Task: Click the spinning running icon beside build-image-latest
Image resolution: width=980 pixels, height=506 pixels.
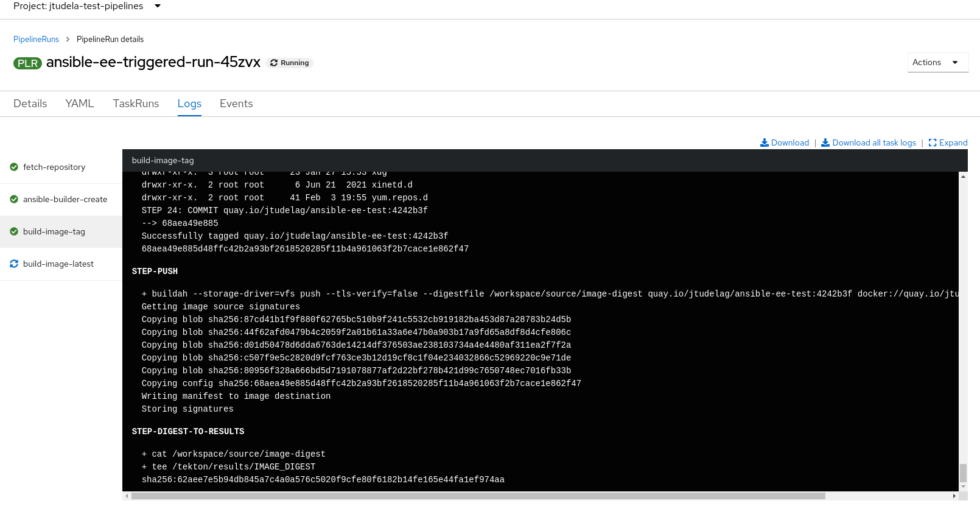Action: point(13,264)
